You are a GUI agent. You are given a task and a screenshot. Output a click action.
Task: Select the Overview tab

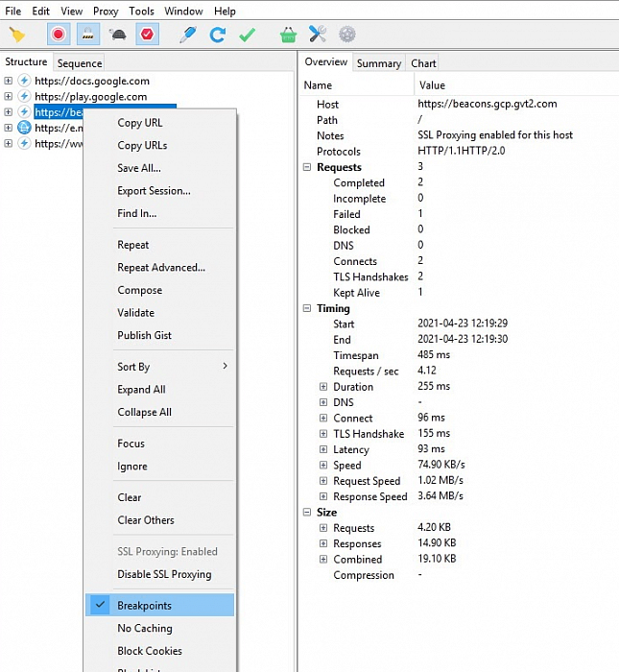[325, 61]
